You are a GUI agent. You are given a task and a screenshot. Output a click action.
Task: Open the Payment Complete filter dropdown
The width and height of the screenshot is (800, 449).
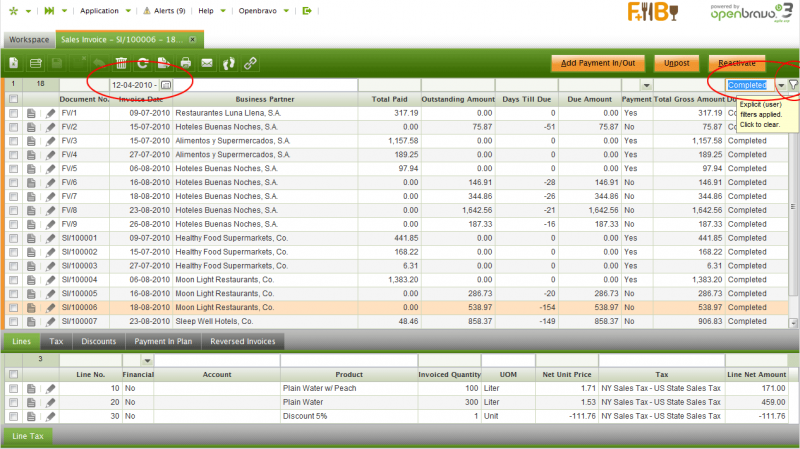point(645,86)
